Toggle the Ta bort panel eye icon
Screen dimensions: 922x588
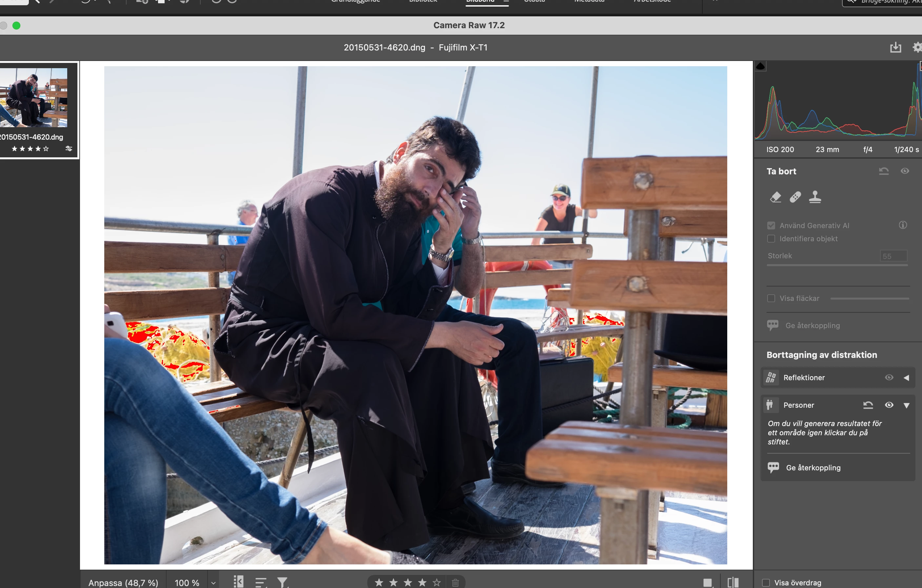click(x=905, y=171)
